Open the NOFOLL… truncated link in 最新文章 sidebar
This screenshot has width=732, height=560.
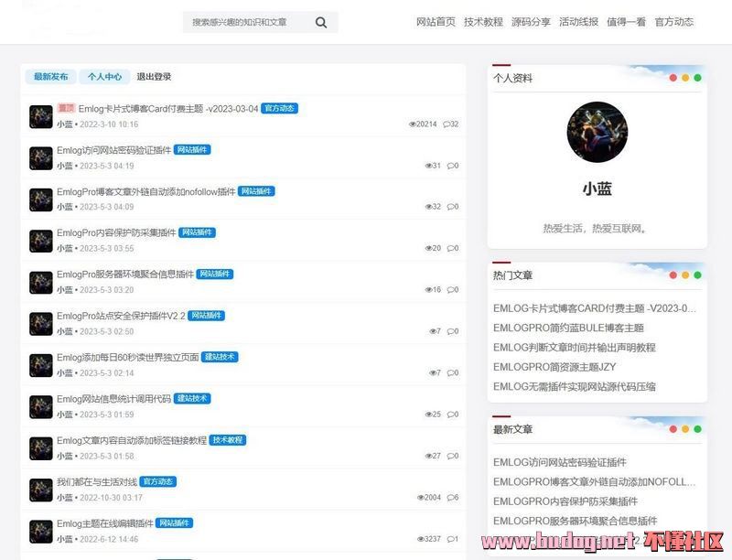[x=595, y=482]
